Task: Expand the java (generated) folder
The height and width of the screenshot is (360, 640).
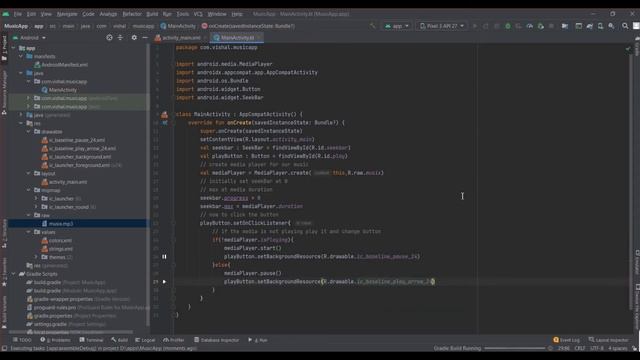Action: click(x=21, y=115)
